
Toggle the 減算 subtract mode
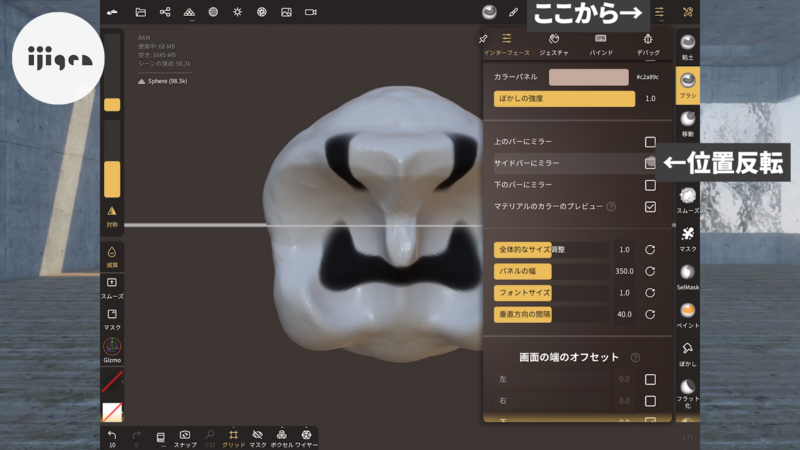(112, 257)
